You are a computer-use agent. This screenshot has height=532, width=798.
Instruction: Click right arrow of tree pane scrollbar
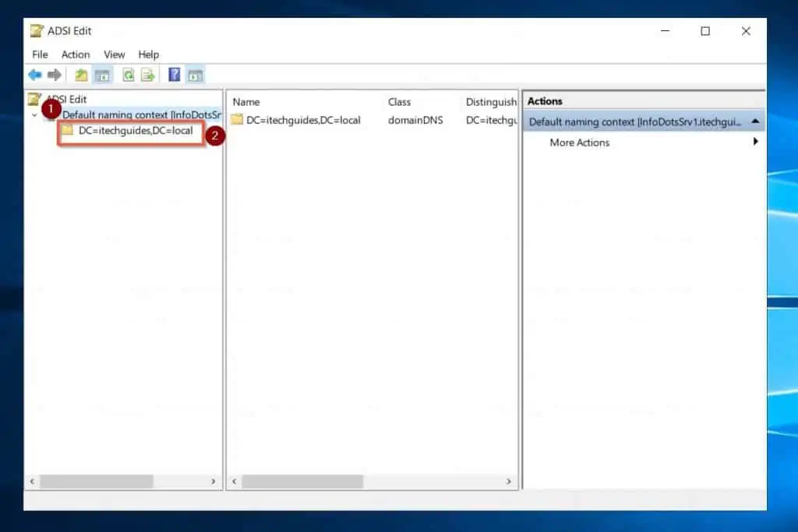214,481
